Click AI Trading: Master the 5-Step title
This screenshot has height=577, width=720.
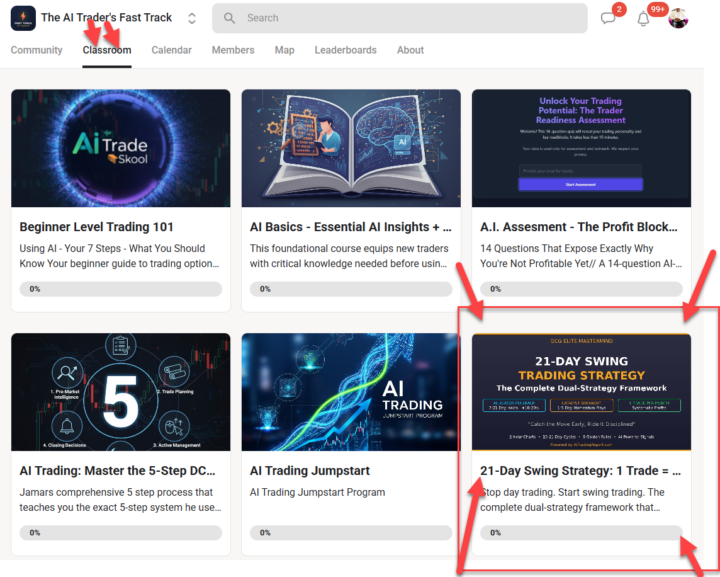pos(117,471)
